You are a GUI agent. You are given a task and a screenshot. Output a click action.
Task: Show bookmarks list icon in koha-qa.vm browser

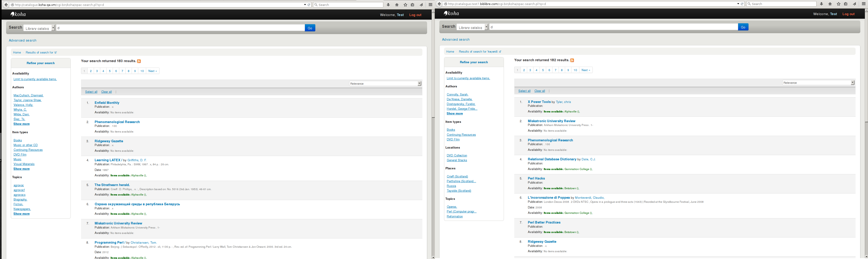click(x=412, y=5)
